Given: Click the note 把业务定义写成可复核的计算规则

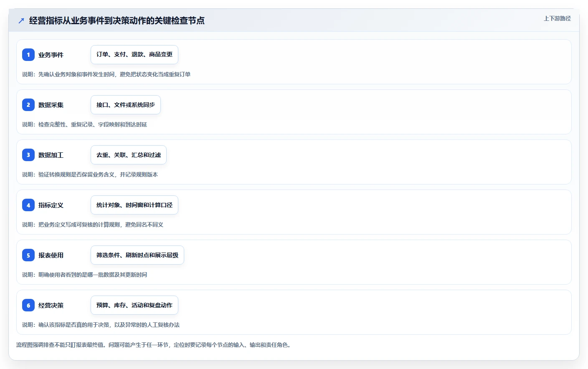Looking at the screenshot, I should [79, 225].
